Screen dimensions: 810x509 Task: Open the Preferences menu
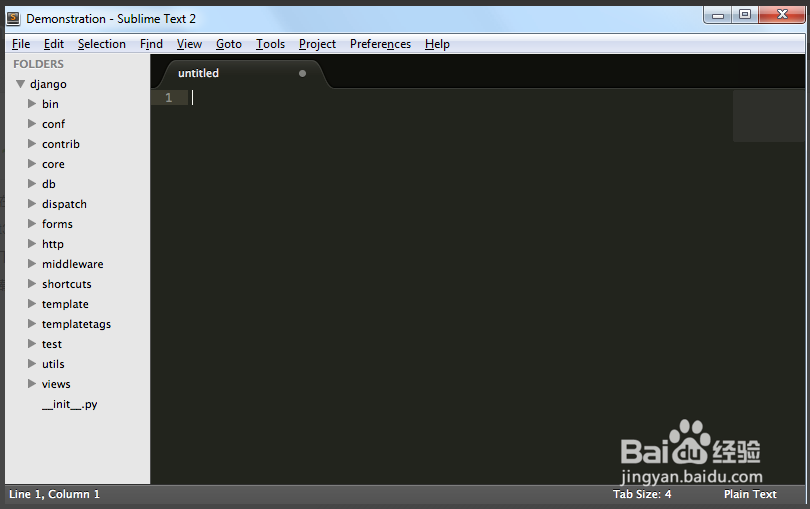point(380,44)
